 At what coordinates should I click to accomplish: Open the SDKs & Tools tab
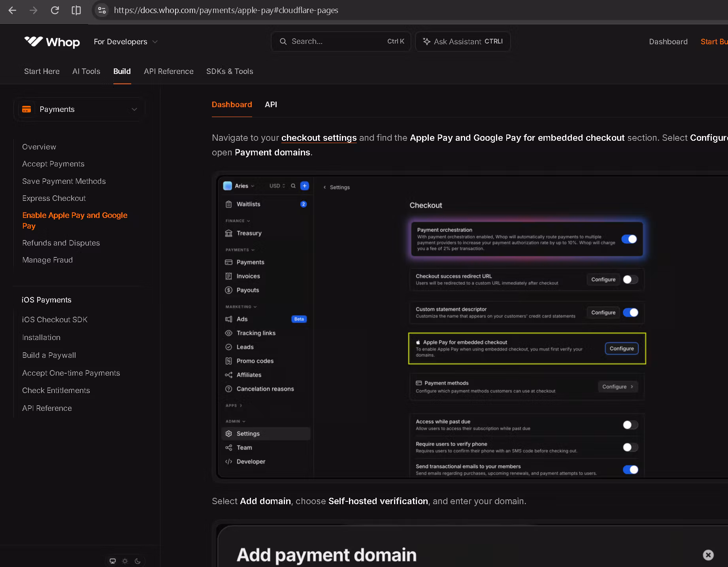point(230,71)
